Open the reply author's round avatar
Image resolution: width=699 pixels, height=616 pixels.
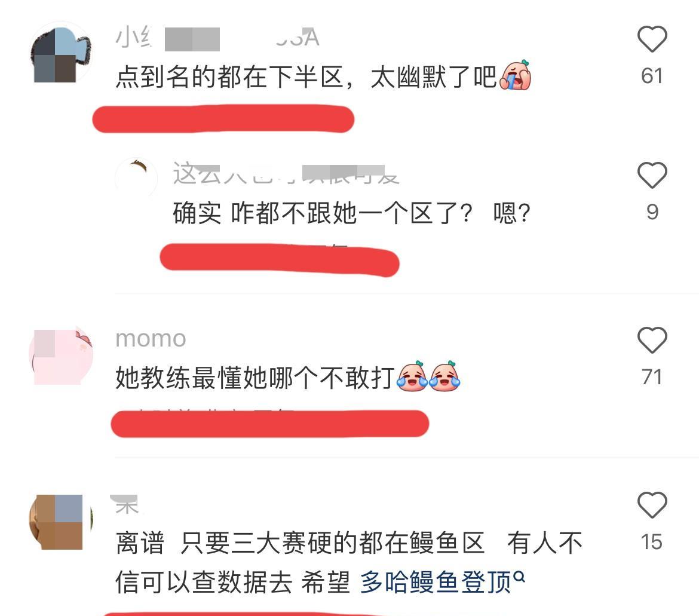tap(136, 178)
